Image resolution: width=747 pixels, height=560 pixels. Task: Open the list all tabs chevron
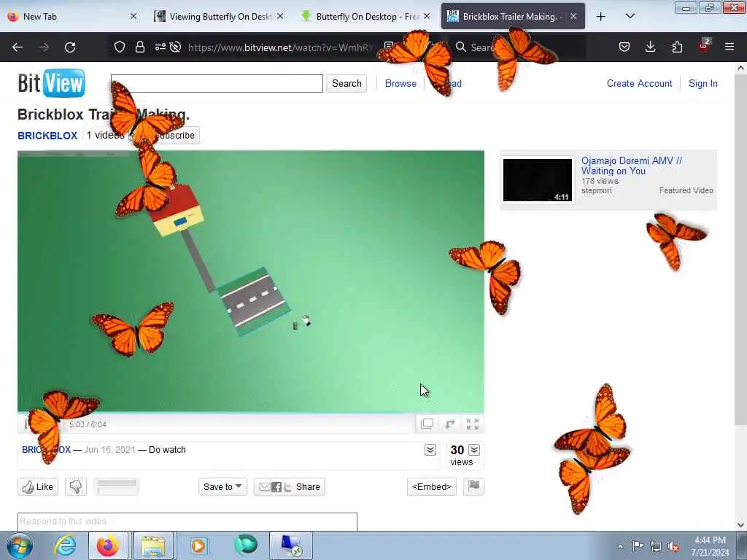coord(630,16)
